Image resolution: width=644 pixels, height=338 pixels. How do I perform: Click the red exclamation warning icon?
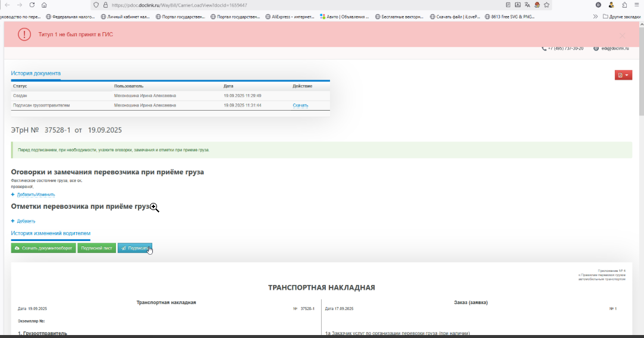pos(24,34)
